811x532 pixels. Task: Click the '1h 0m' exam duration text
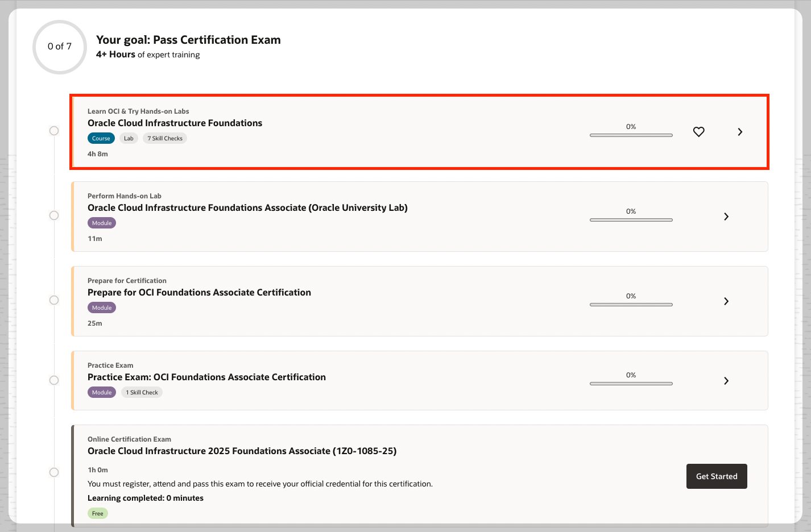click(98, 470)
